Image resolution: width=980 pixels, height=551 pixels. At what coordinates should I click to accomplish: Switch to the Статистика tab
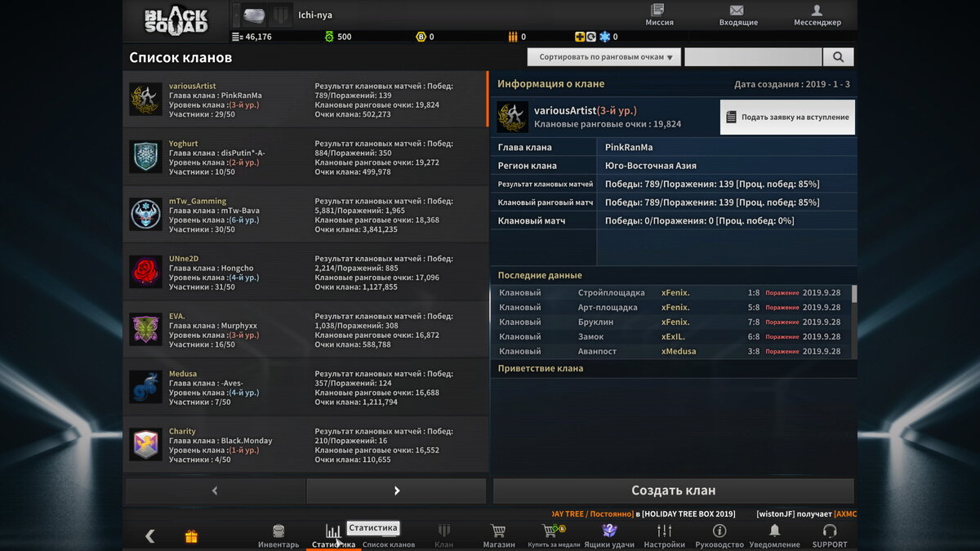[x=333, y=536]
